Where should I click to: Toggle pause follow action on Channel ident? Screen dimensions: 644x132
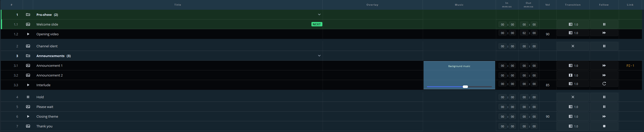tap(604, 46)
